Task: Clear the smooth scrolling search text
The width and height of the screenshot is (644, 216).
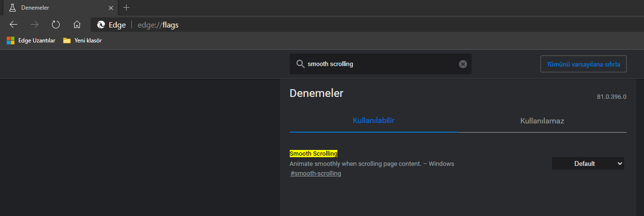Action: (x=463, y=64)
